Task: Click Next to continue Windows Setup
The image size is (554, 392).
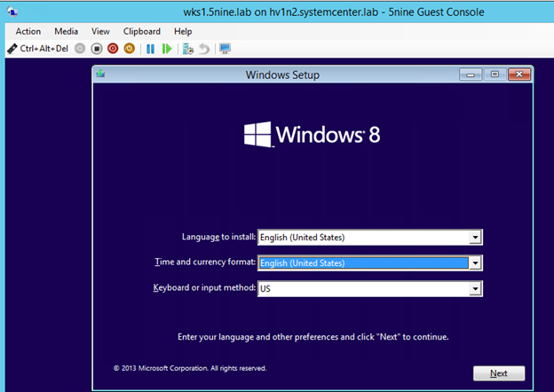Action: click(499, 373)
